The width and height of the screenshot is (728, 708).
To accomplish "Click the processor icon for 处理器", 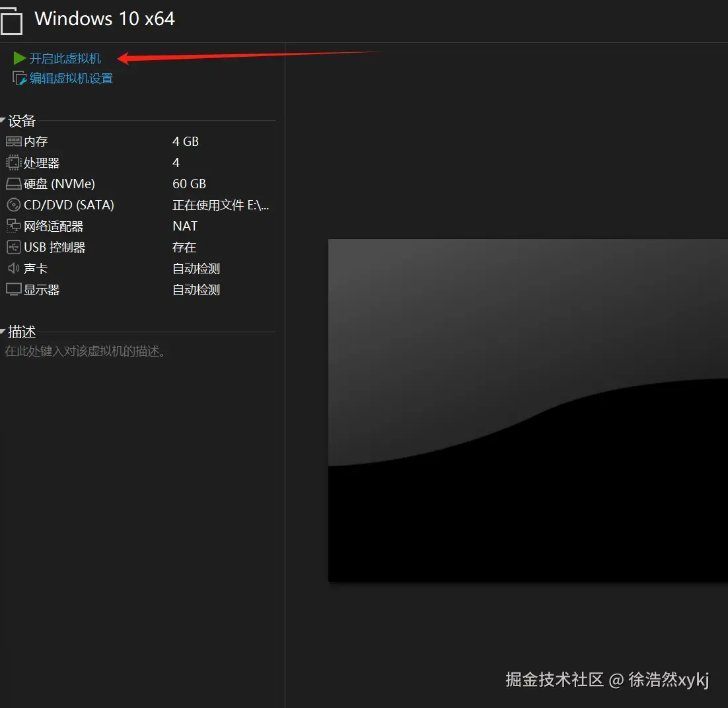I will tap(13, 162).
